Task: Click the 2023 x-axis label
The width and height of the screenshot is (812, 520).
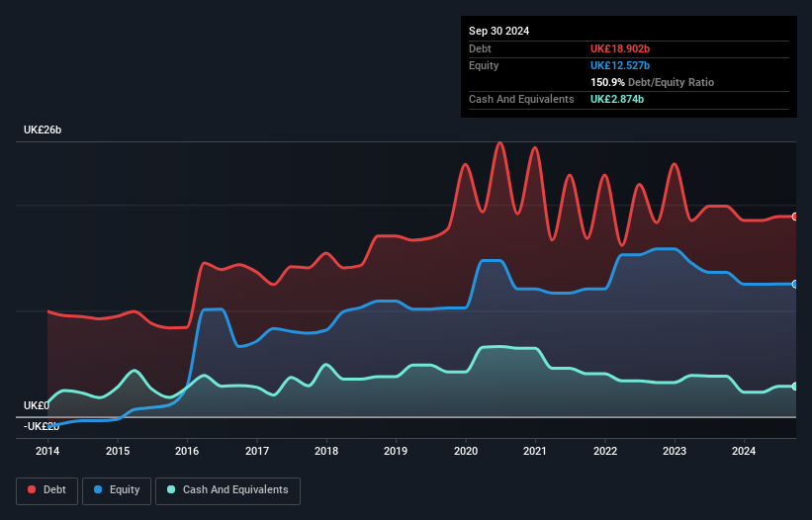Action: [x=675, y=451]
